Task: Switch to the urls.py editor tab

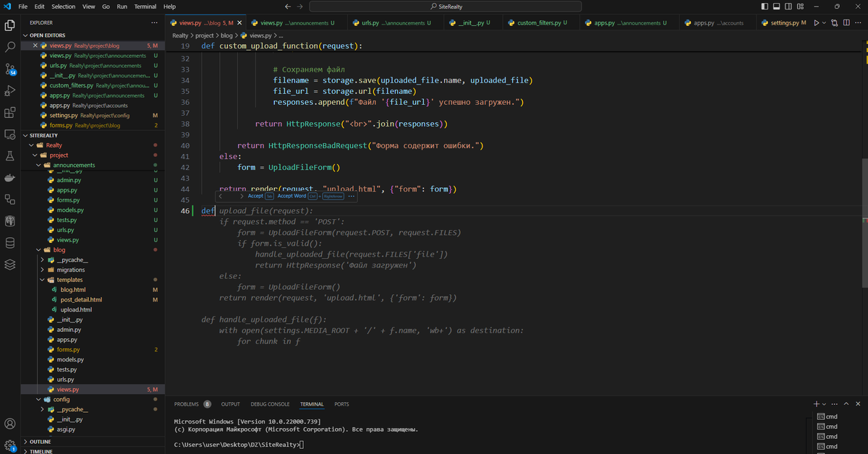Action: [x=396, y=23]
